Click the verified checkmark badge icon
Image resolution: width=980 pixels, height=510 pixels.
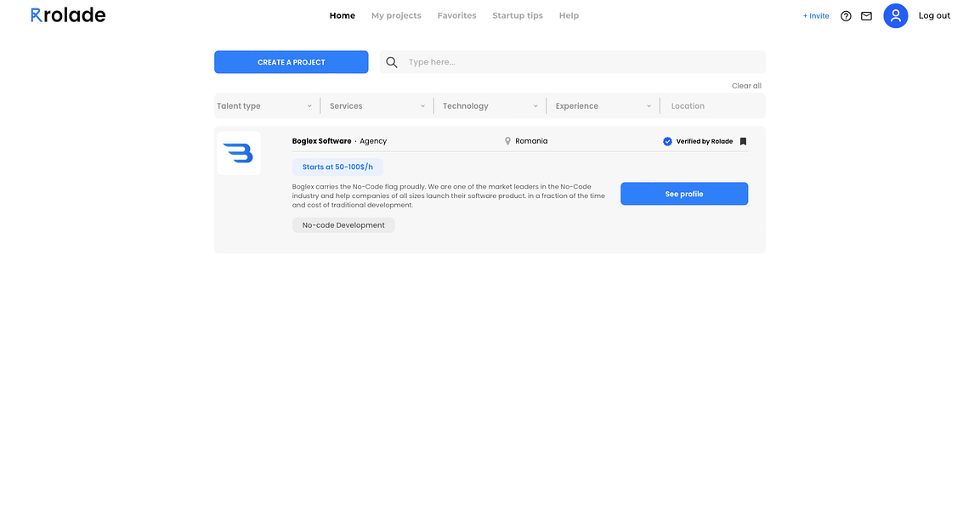[x=667, y=141]
